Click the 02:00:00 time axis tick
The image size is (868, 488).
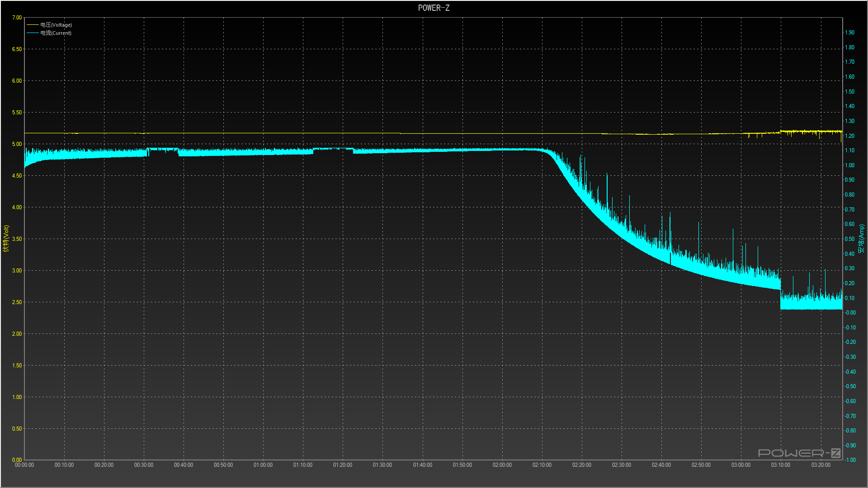tap(502, 465)
